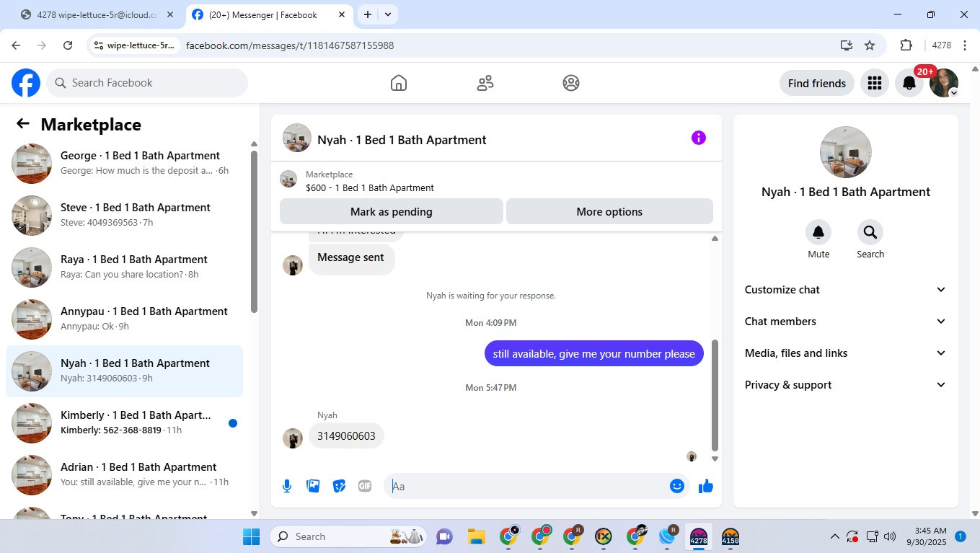Open Raya's 1 Bed 1 Bath Apartment conversation

click(124, 267)
